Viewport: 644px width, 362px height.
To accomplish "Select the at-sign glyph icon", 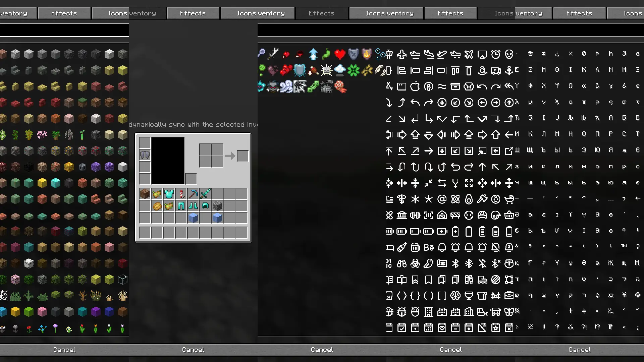I will (442, 199).
